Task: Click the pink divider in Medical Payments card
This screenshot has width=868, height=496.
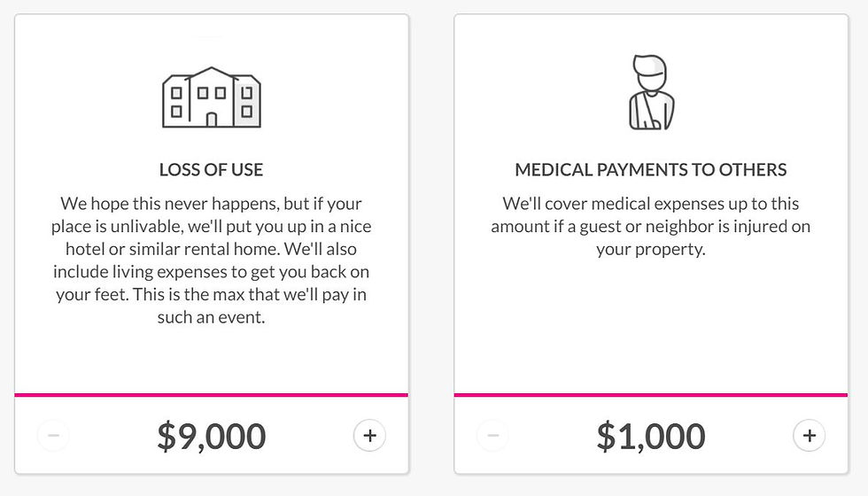Action: coord(651,395)
